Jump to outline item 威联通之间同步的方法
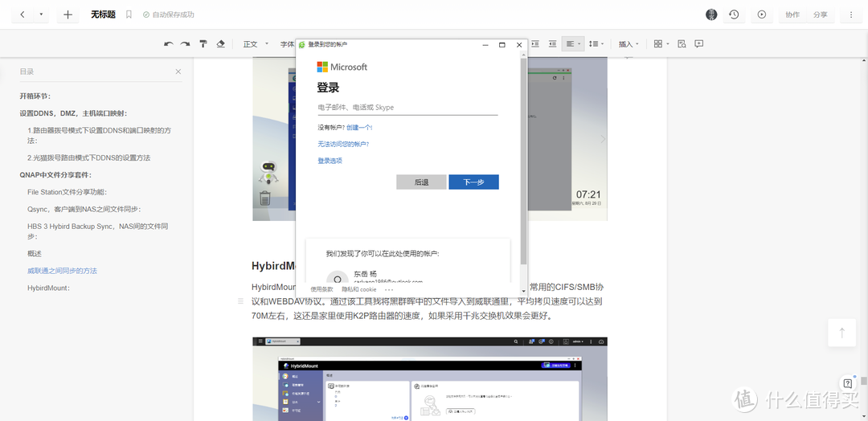This screenshot has height=421, width=868. click(63, 271)
